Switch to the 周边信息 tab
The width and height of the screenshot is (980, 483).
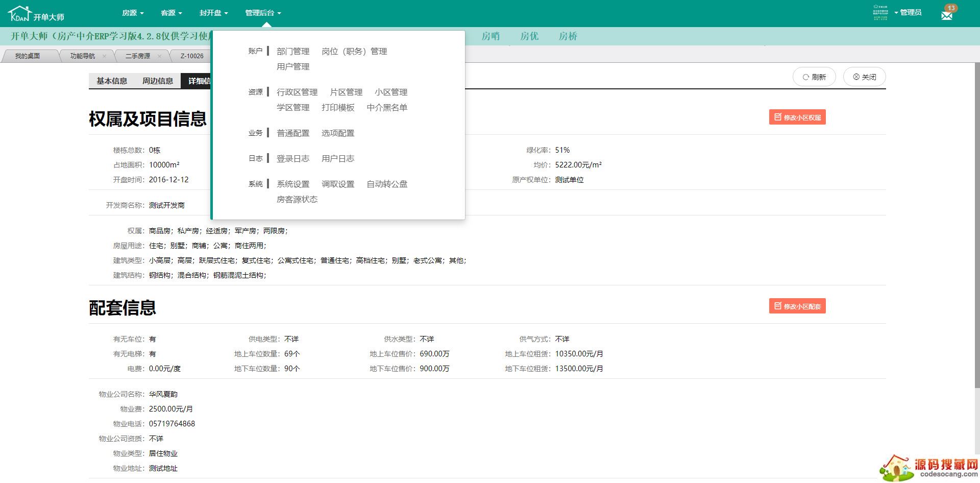coord(157,81)
